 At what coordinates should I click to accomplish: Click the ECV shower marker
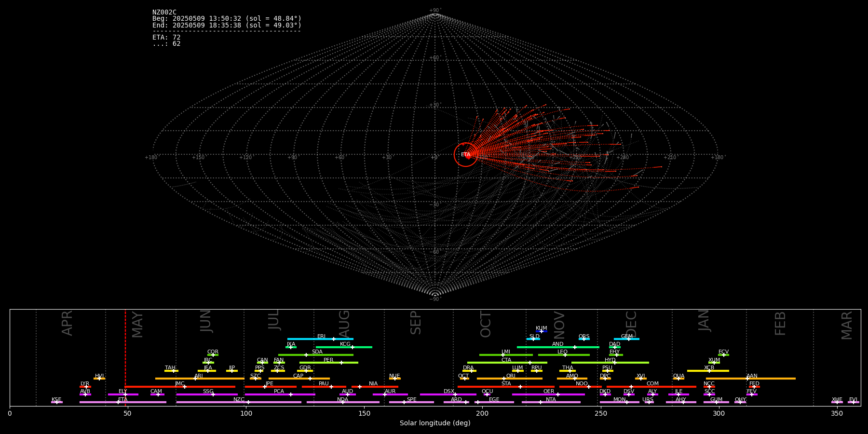(x=724, y=355)
